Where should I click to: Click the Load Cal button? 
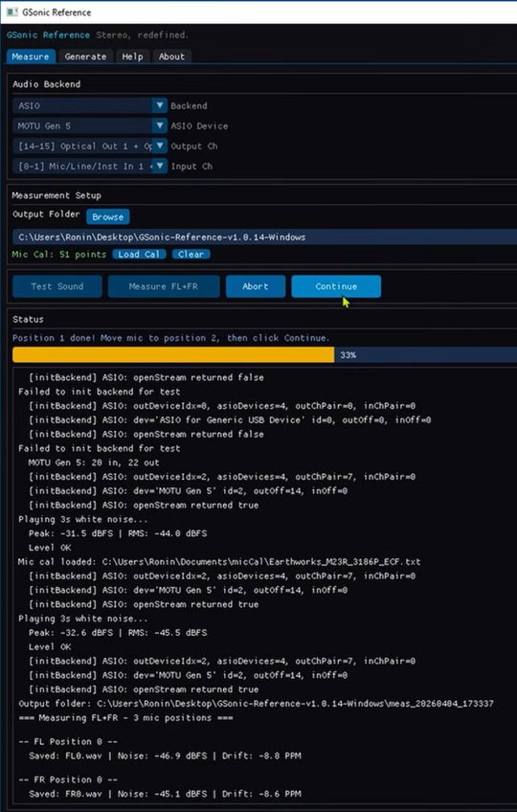point(139,254)
